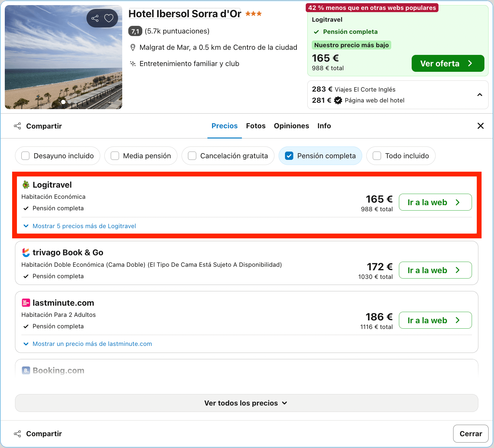Collapse the other prices list chevron
494x448 pixels.
[480, 95]
